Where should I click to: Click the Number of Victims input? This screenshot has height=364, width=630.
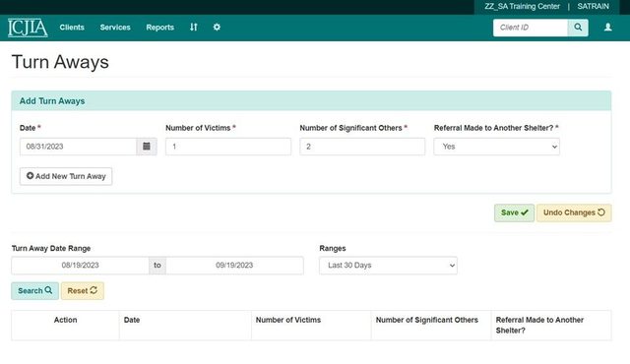coord(228,147)
